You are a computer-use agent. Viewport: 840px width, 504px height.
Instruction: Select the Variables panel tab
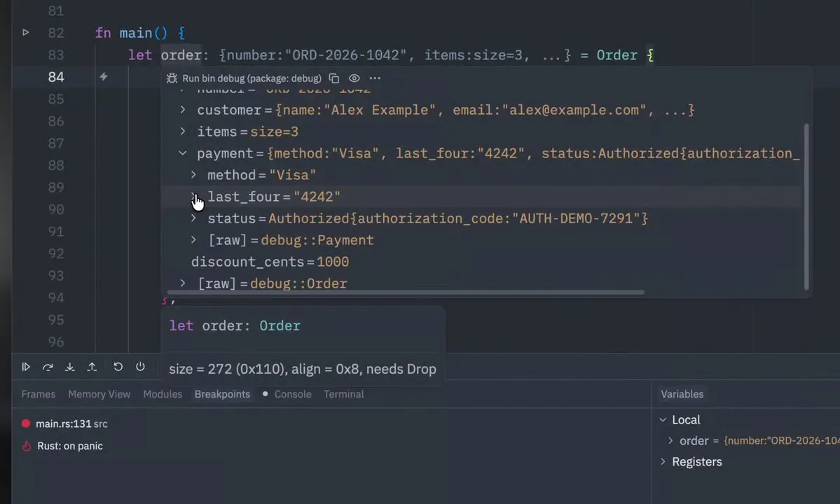(682, 394)
